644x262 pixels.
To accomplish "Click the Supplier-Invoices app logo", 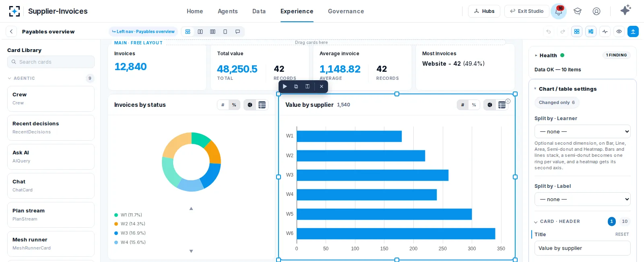I will coord(14,11).
